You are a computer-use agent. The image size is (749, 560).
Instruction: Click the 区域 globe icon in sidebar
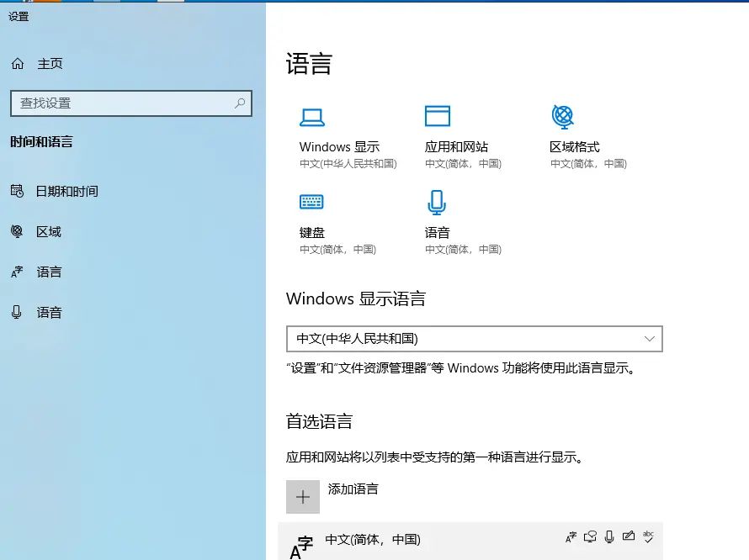coord(17,231)
